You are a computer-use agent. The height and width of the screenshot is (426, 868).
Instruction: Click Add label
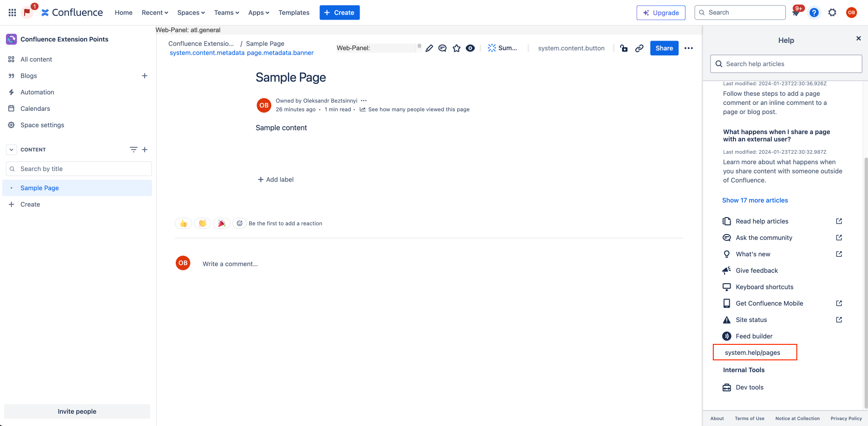pos(276,180)
